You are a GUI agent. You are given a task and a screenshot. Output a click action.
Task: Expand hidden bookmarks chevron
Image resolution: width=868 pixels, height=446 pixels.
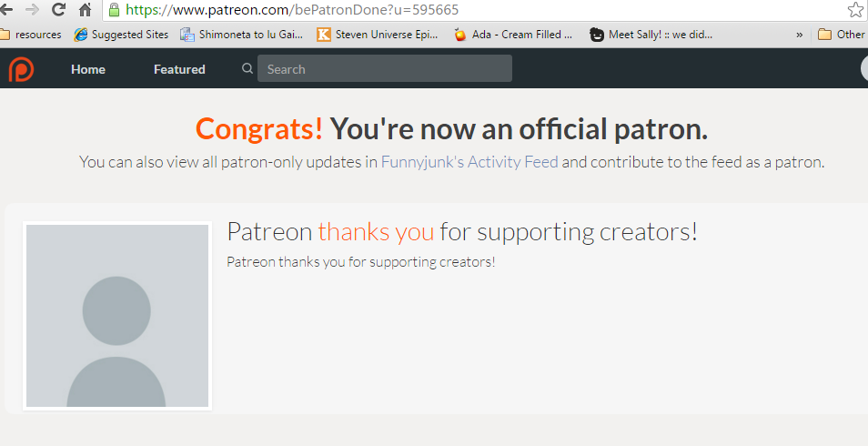tap(800, 35)
